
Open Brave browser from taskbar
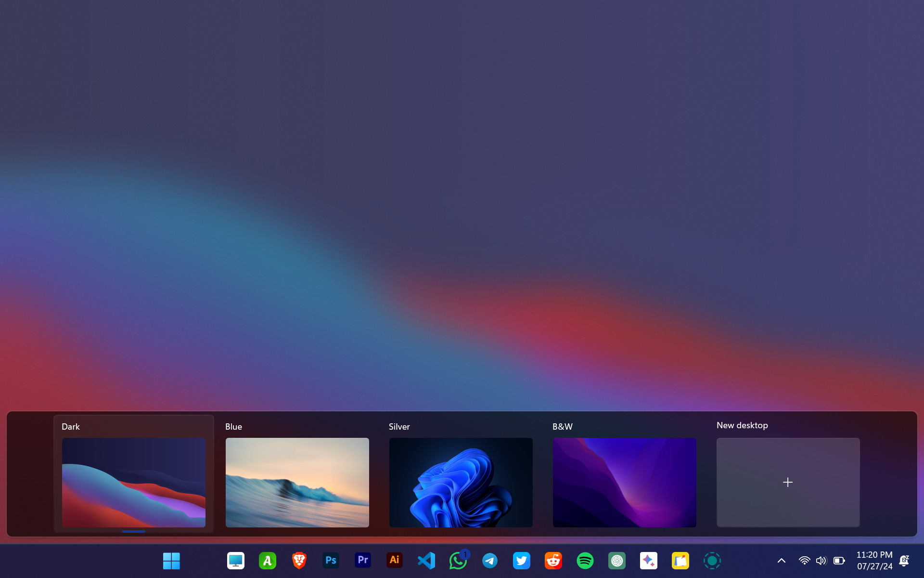click(x=299, y=561)
